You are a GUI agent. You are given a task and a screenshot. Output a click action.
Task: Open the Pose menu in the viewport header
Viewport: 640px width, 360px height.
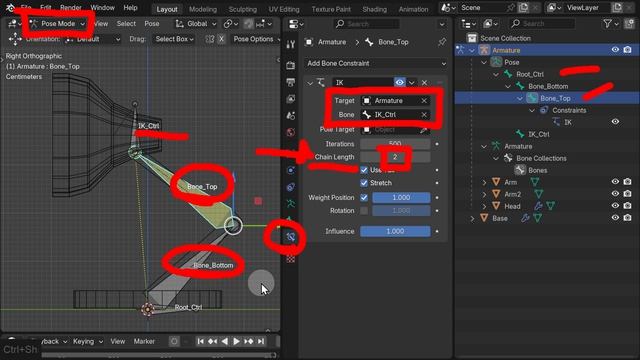click(x=152, y=24)
